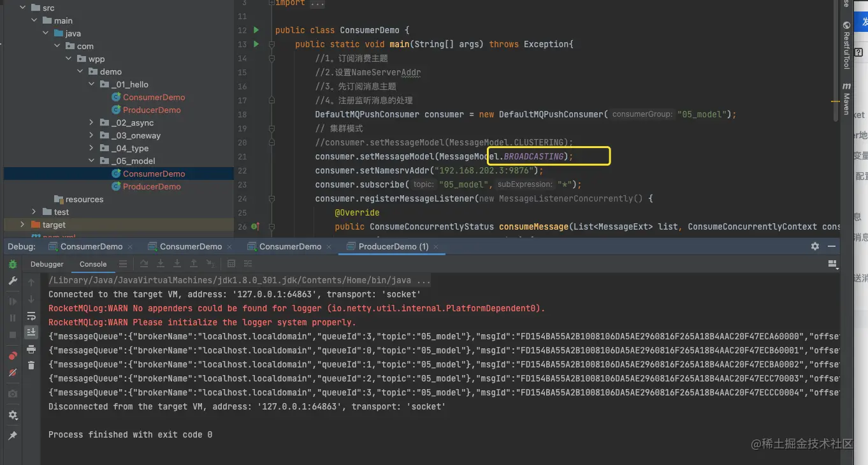Collapse the main folder
868x465 pixels.
[x=34, y=20]
